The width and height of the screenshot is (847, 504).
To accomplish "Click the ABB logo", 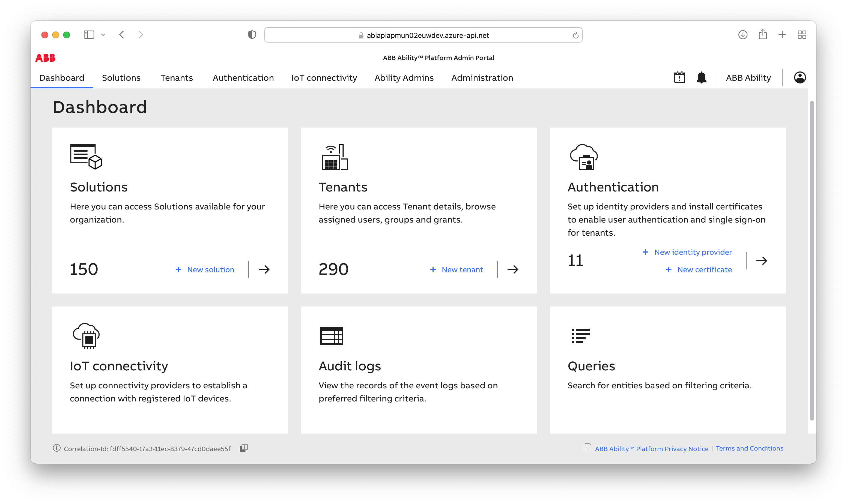I will coord(45,58).
